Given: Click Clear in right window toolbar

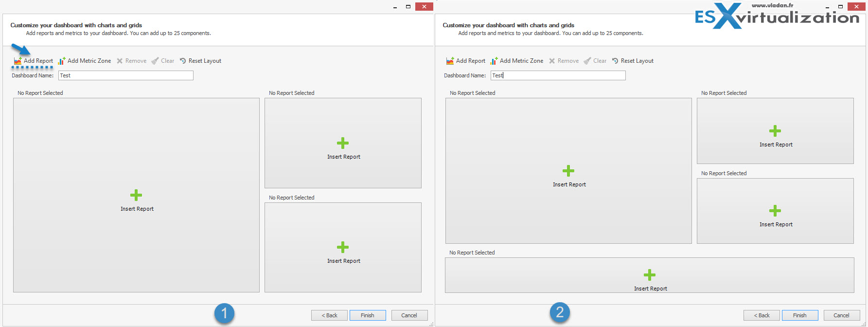Looking at the screenshot, I should pos(595,61).
